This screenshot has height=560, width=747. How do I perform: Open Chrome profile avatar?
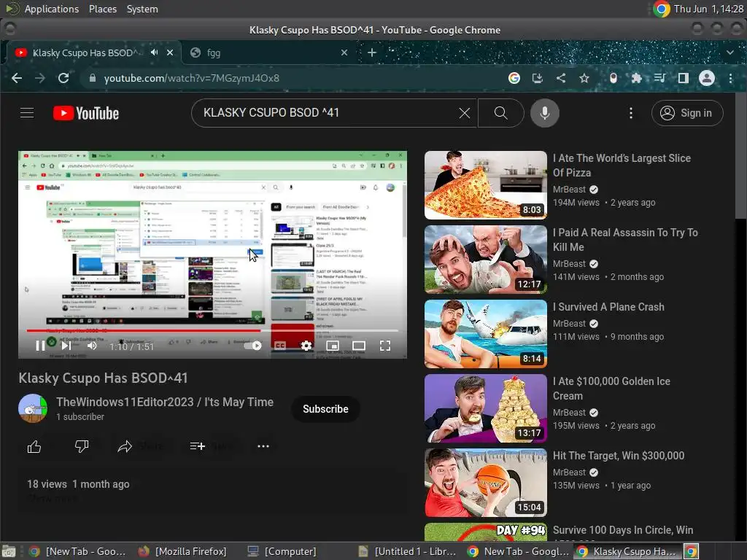click(x=706, y=78)
